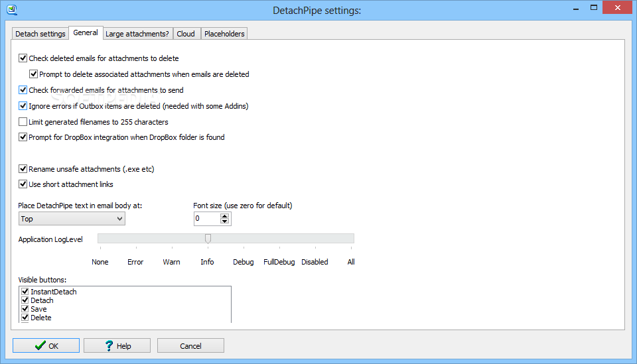This screenshot has height=364, width=637.
Task: Click OK button with green checkmark
Action: (46, 345)
